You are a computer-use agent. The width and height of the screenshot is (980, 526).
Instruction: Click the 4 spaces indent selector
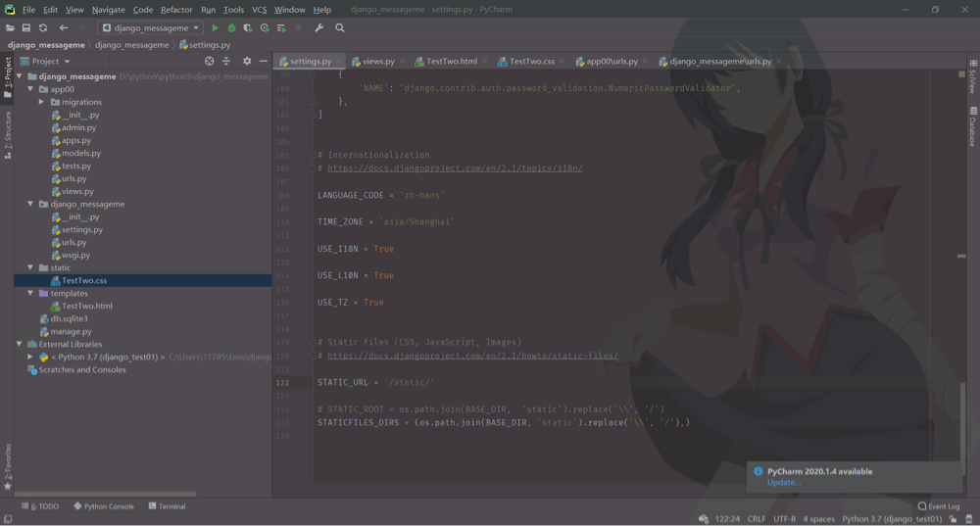click(818, 519)
